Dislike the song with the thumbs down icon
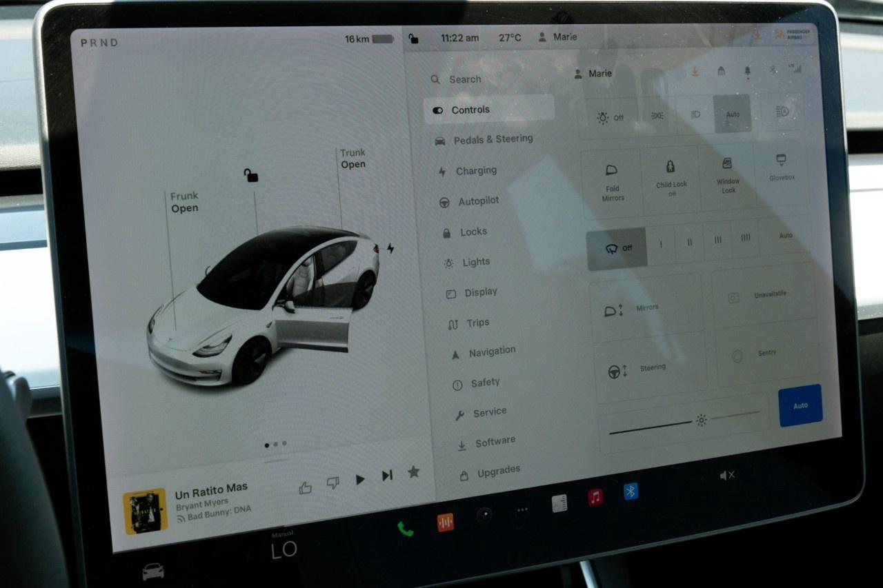The image size is (883, 588). [333, 483]
